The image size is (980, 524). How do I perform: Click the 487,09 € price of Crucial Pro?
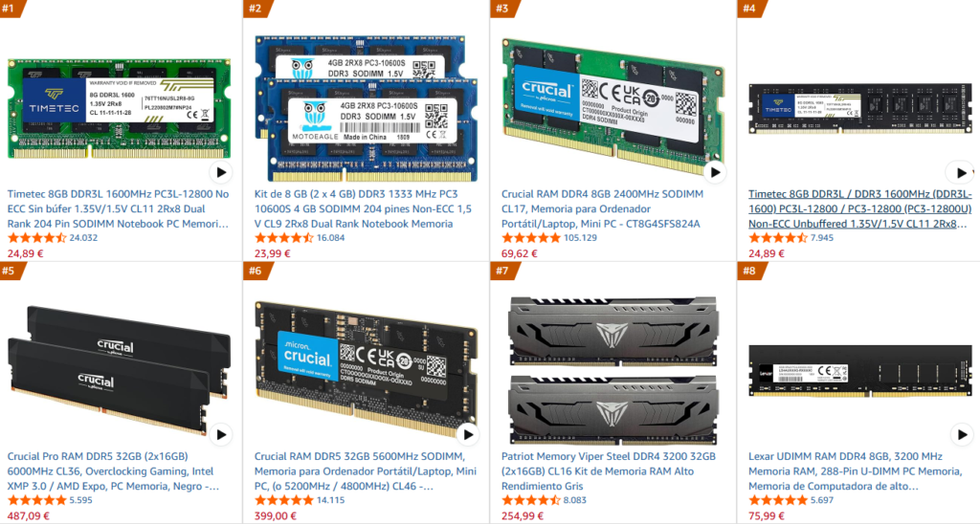coord(28,516)
